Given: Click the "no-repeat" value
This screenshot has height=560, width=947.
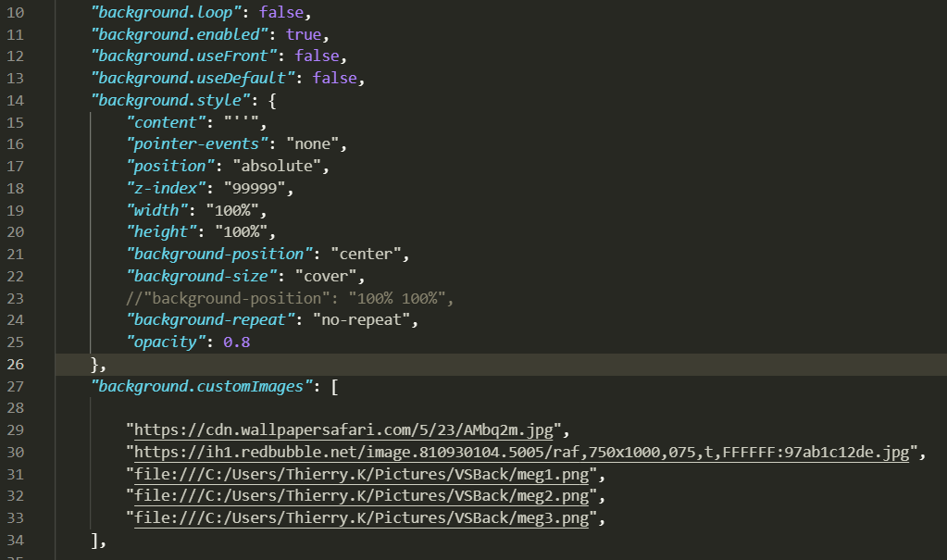Looking at the screenshot, I should (x=361, y=320).
